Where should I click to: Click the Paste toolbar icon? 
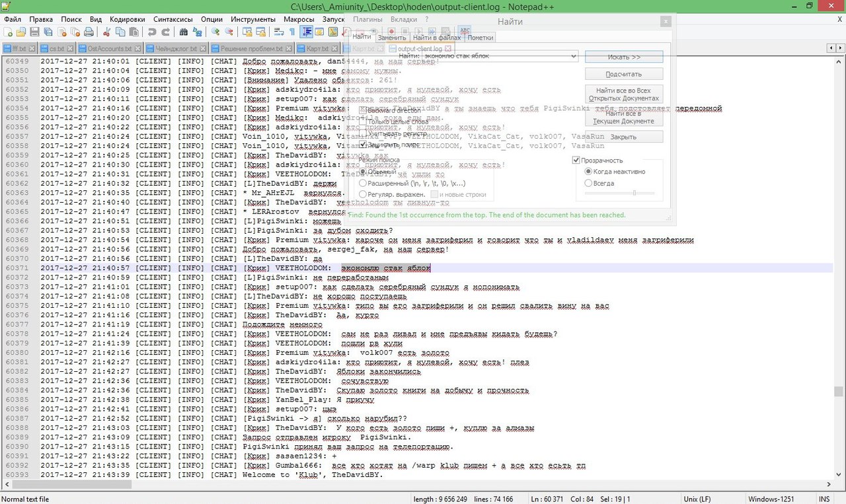[134, 32]
